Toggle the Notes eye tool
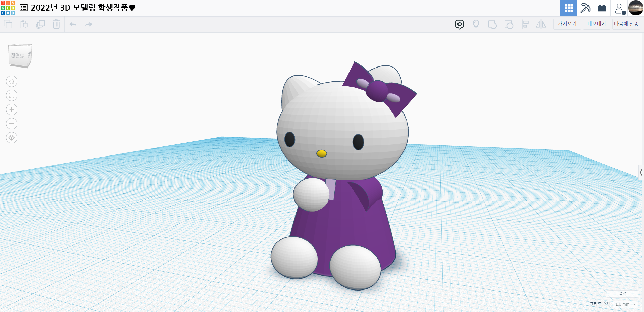The width and height of the screenshot is (644, 312). pos(460,25)
